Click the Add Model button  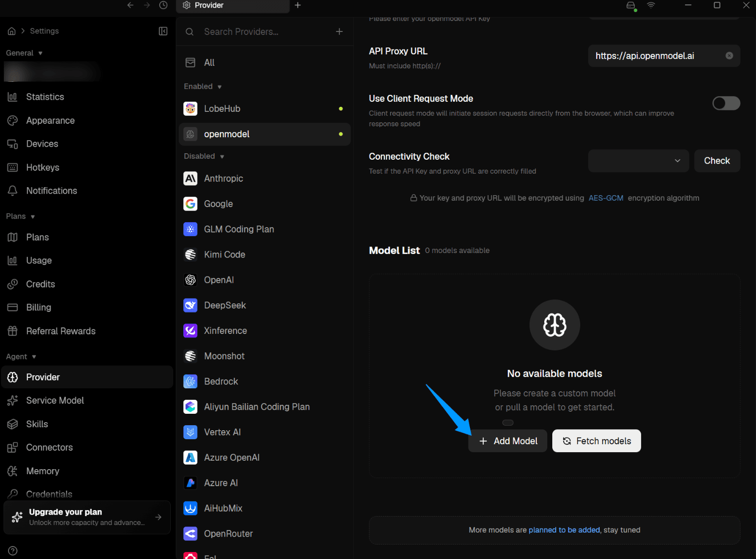click(x=508, y=441)
